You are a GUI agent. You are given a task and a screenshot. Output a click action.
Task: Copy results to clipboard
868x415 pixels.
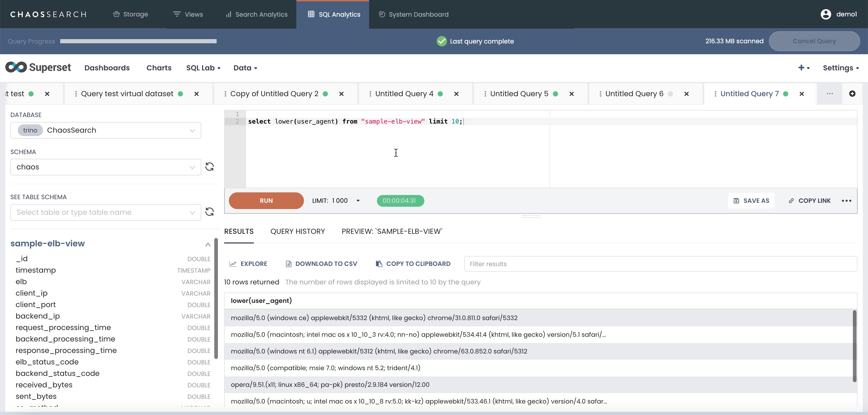(x=413, y=264)
